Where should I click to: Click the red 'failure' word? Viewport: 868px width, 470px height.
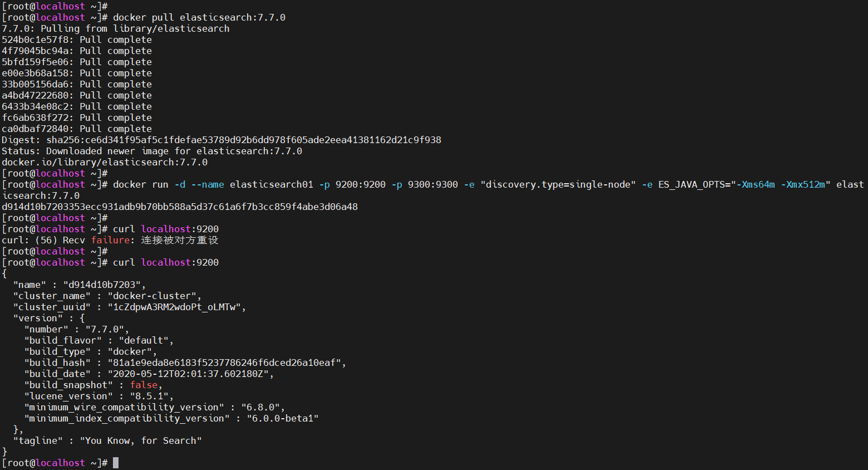pyautogui.click(x=110, y=240)
